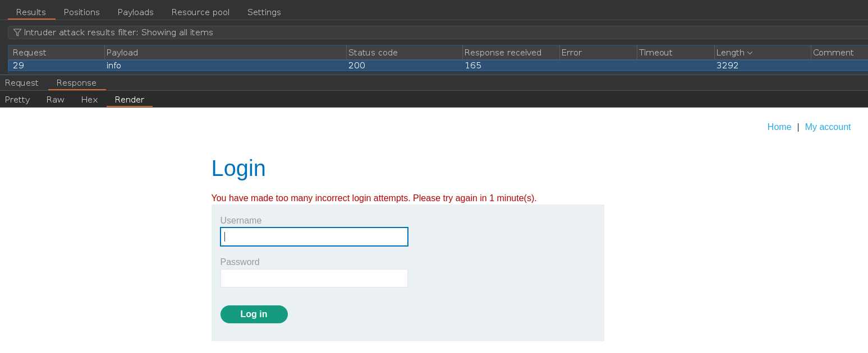Open the My account link
The width and height of the screenshot is (868, 353).
tap(828, 127)
